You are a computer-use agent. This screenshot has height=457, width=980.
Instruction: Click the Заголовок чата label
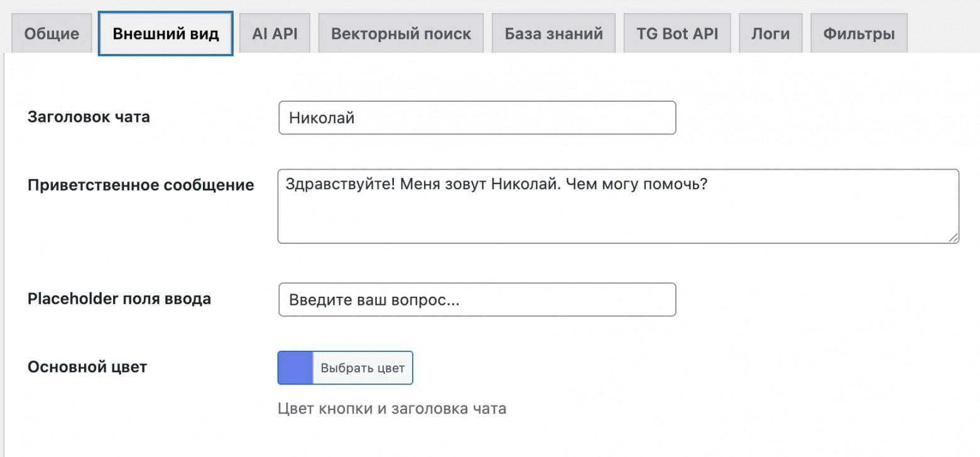(x=89, y=117)
